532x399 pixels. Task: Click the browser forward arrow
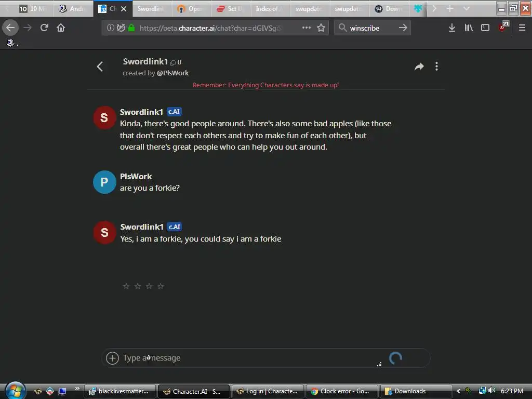28,28
